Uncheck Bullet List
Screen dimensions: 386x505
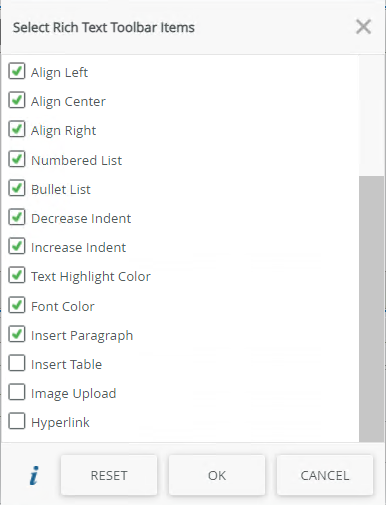coord(17,188)
